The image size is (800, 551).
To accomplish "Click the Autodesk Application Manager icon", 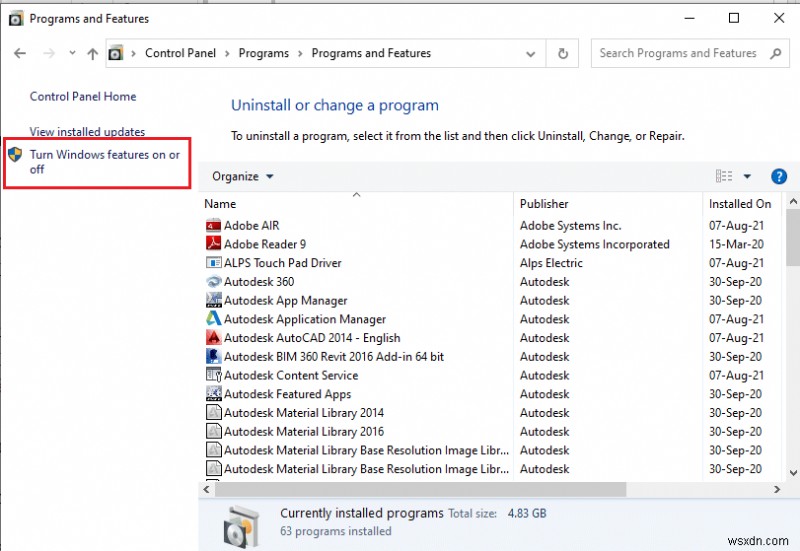I will (213, 319).
